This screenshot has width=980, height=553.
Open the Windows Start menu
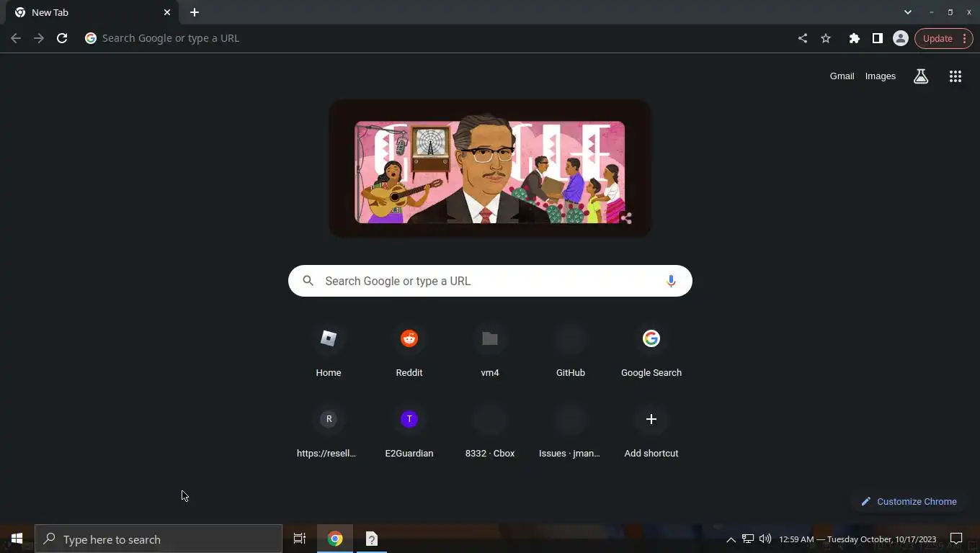tap(17, 539)
